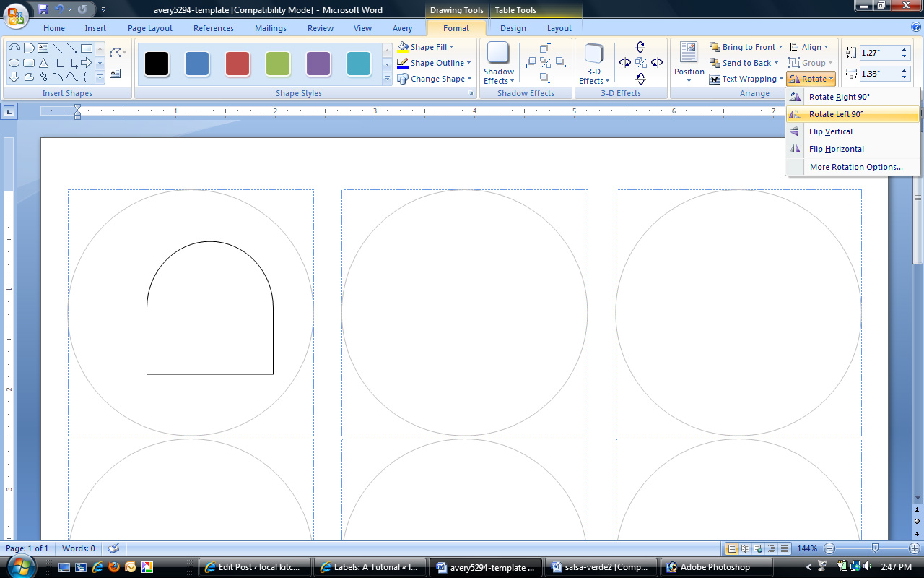Open More Rotation Options

point(856,167)
